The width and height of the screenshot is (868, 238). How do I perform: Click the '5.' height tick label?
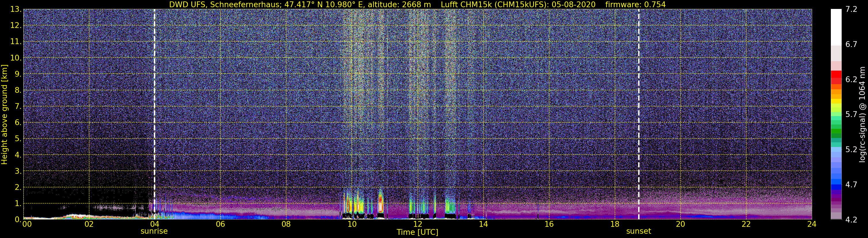point(18,139)
